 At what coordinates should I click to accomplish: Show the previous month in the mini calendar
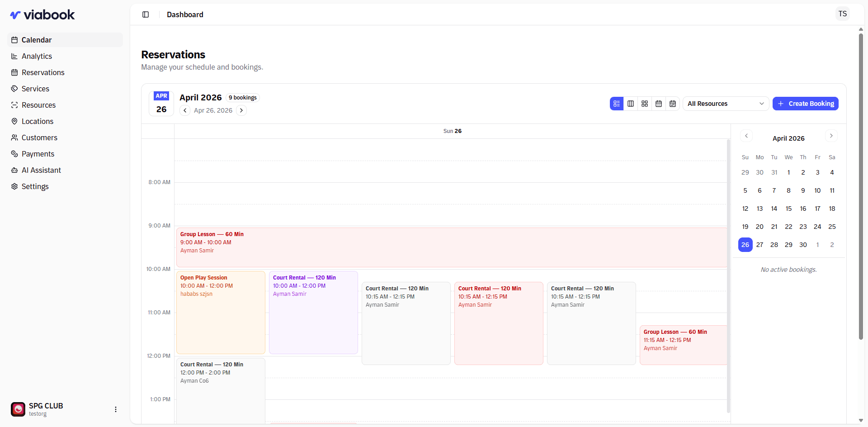click(746, 136)
